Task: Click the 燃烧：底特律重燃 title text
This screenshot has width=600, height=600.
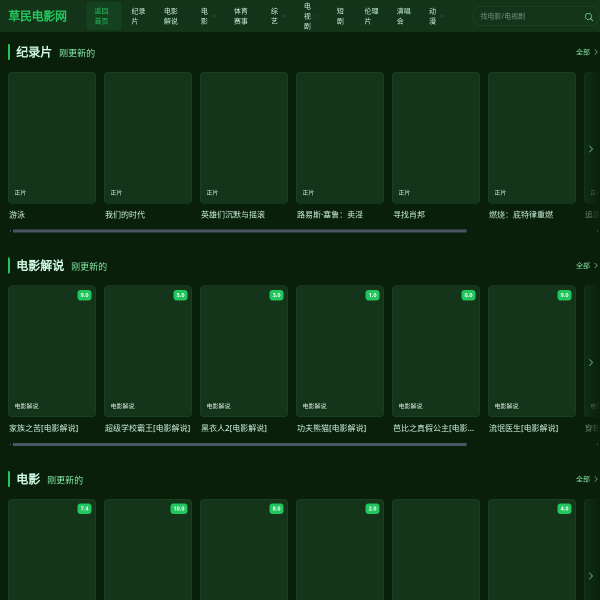Action: pos(521,215)
